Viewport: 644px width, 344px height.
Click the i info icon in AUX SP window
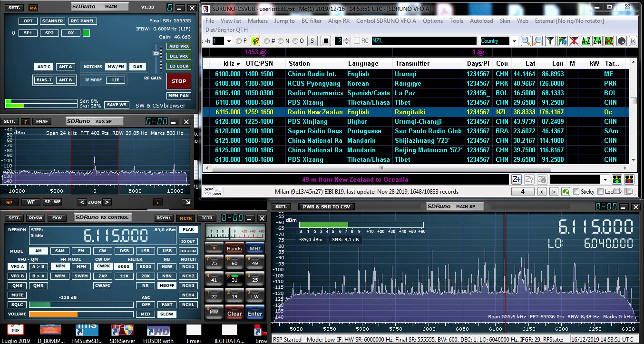[158, 202]
